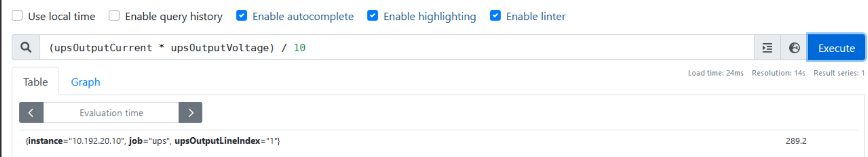Open the metrics explorer globe icon

coord(794,48)
